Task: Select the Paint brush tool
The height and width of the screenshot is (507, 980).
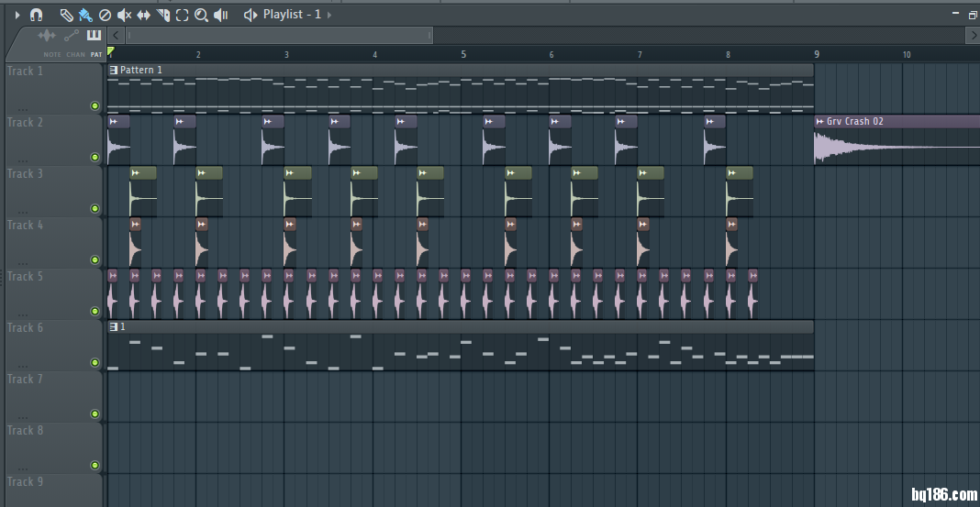Action: 85,15
